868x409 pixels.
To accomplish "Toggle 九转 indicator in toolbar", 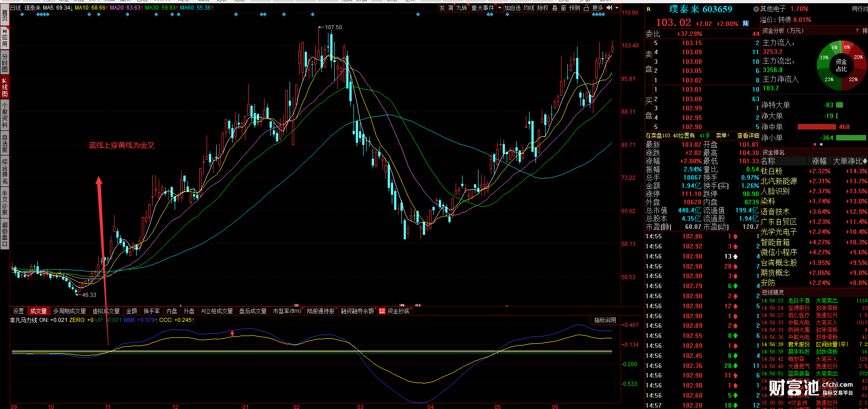I will pos(462,8).
